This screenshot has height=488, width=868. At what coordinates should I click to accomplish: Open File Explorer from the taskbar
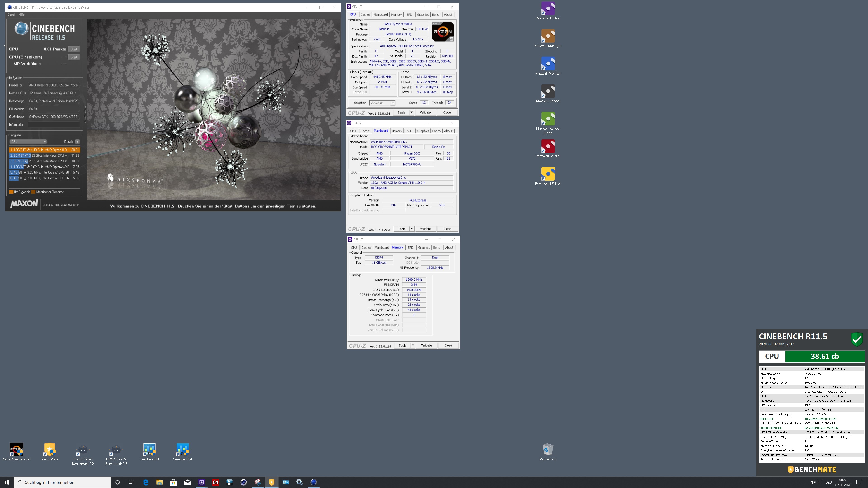[x=159, y=482]
